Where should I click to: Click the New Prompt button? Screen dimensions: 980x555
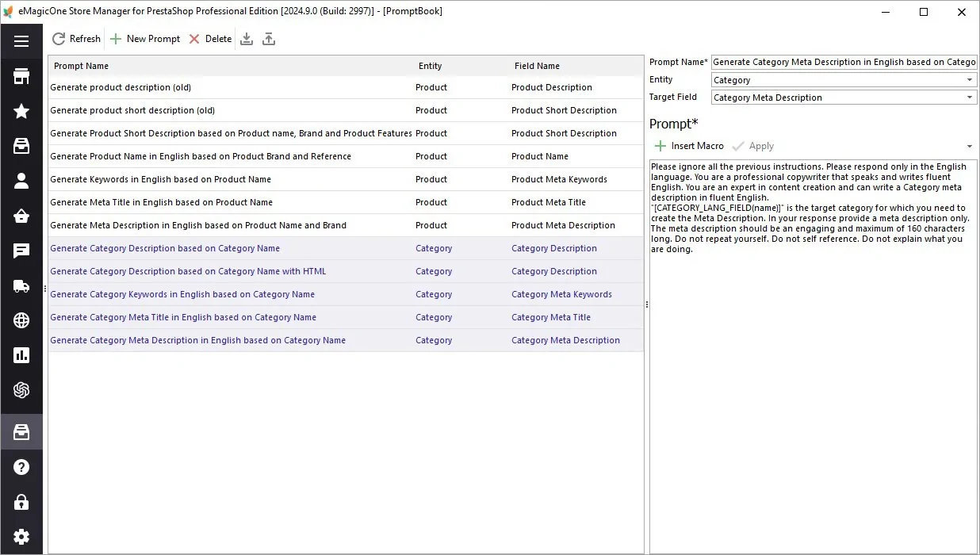click(144, 39)
